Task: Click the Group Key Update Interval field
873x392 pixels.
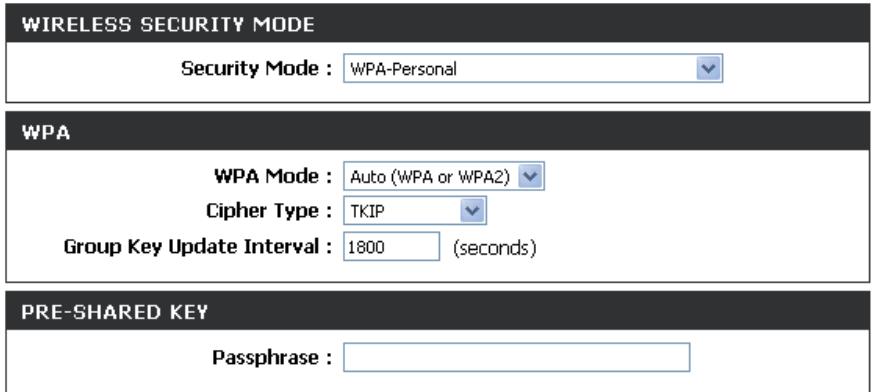Action: [x=391, y=246]
